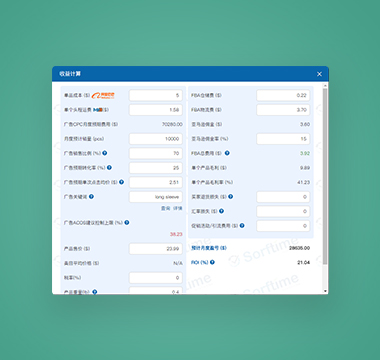Close the 收益计算 dialog
The width and height of the screenshot is (380, 360).
tap(319, 74)
